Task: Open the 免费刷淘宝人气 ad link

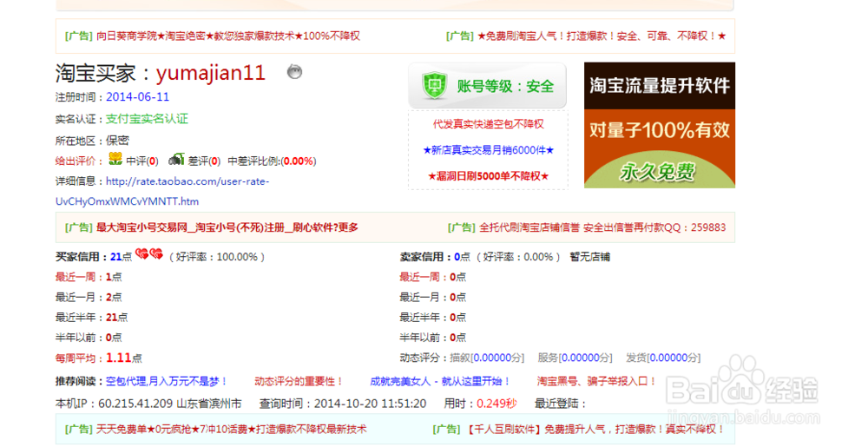Action: (x=602, y=36)
